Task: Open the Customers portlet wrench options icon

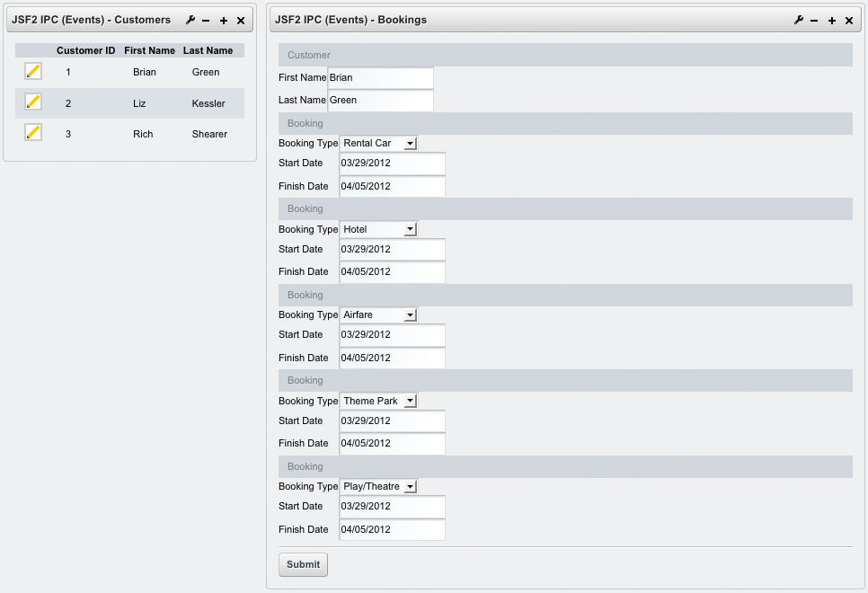Action: pos(190,20)
